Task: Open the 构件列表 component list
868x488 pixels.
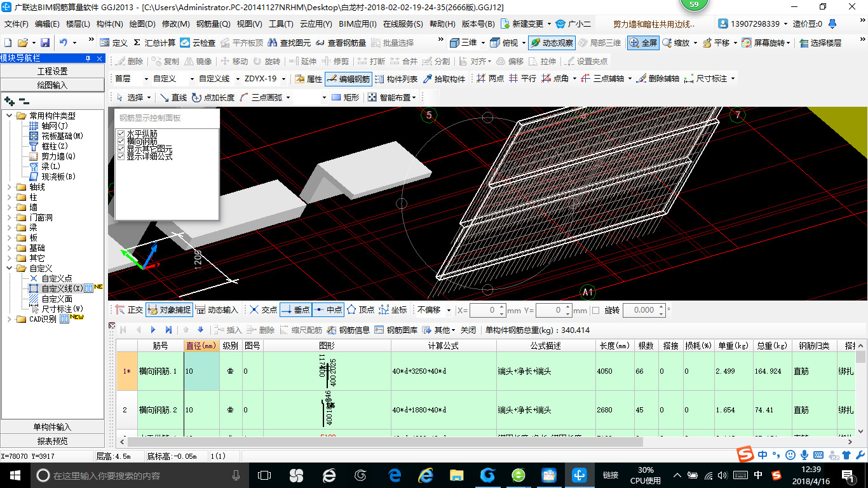Action: pos(396,79)
